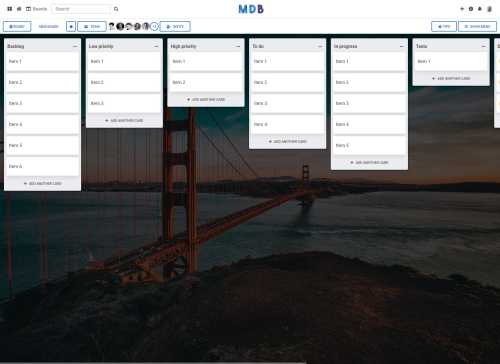This screenshot has height=364, width=500.
Task: Toggle the star favorite button for the board
Action: coord(71,26)
